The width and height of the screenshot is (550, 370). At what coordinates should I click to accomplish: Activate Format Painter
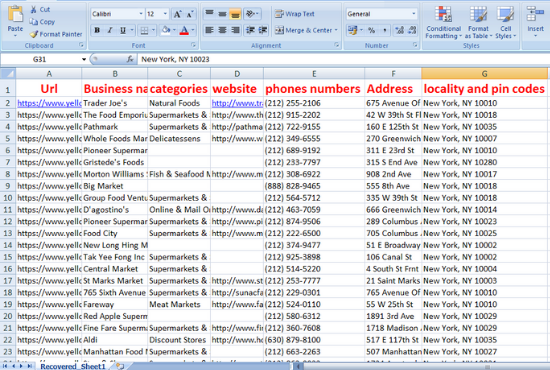(x=56, y=34)
